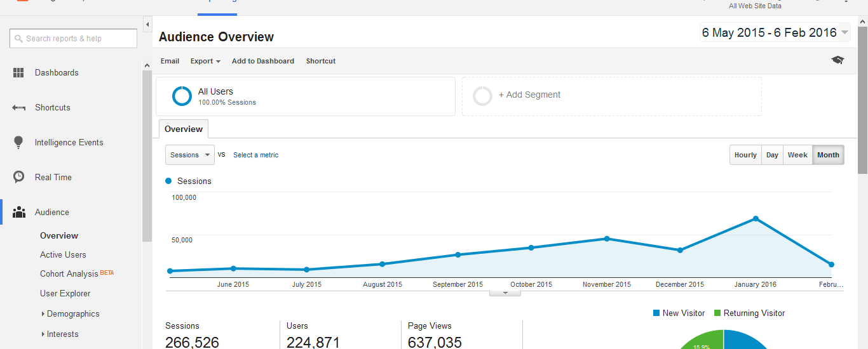Open Intelligence Events in the sidebar
Screen dimensions: 868x349
click(x=69, y=143)
